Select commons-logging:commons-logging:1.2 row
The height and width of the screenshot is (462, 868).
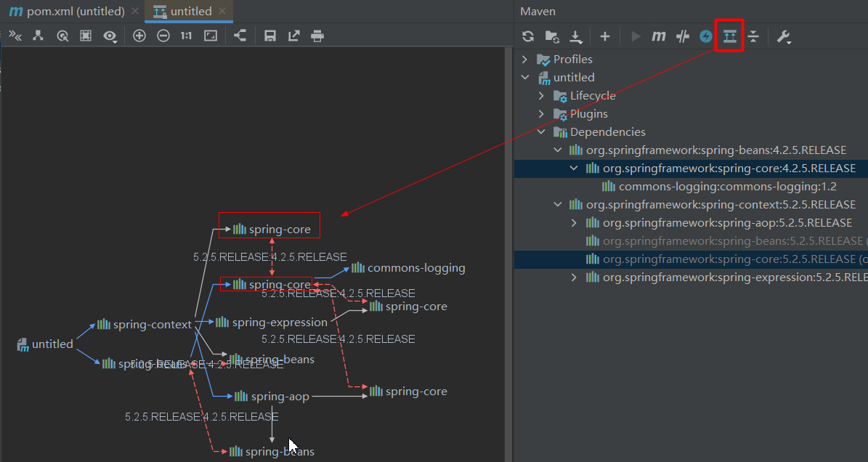click(x=691, y=187)
